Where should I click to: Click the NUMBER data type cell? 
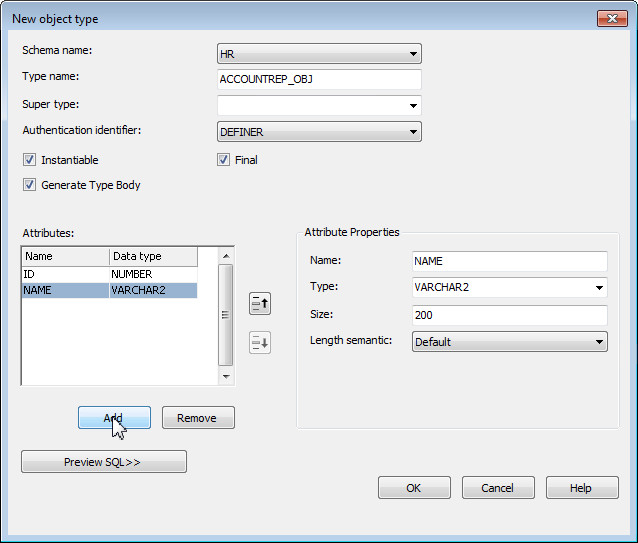[x=153, y=274]
